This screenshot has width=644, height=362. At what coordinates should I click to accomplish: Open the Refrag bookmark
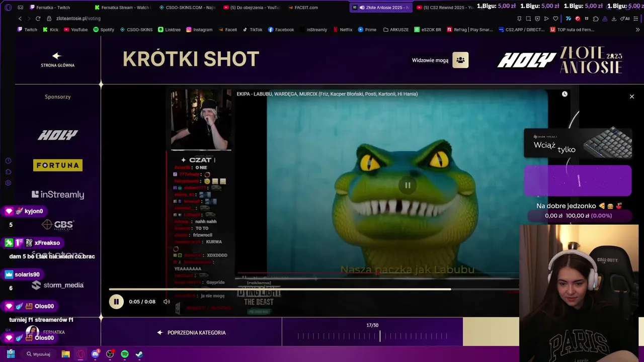point(470,30)
